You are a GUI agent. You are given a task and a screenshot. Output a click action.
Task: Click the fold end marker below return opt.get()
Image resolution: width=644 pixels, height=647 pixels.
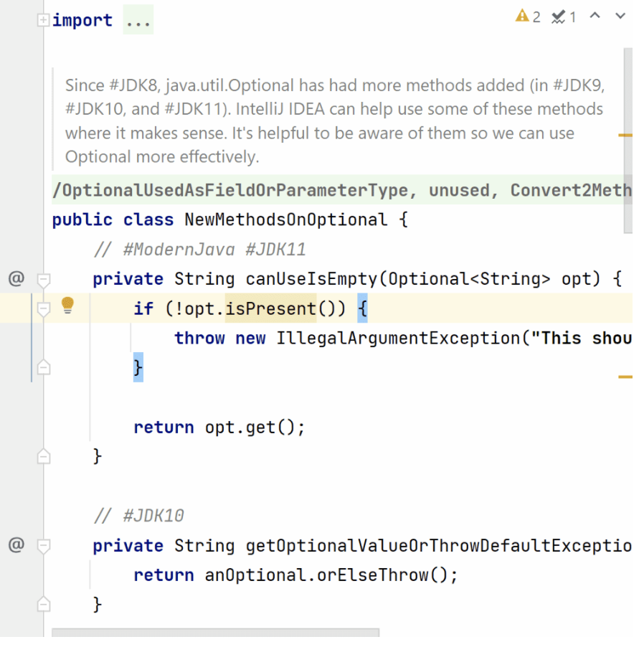pyautogui.click(x=44, y=455)
